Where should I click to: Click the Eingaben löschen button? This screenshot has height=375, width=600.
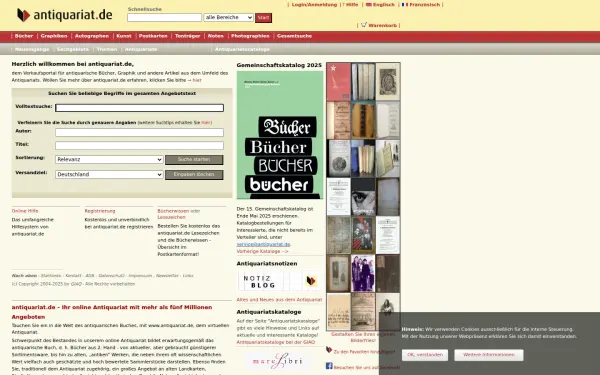click(194, 174)
